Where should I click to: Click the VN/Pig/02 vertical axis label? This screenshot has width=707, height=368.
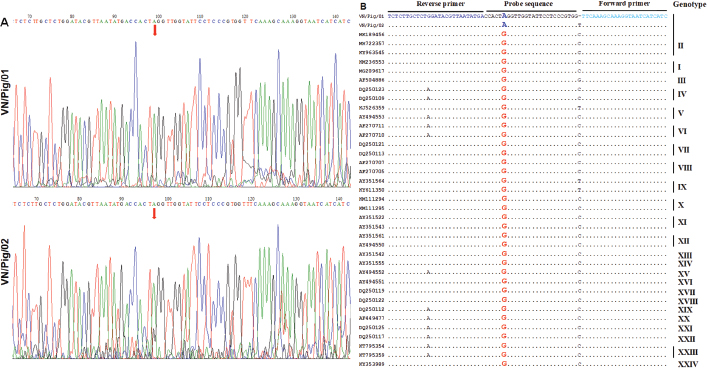tap(5, 263)
